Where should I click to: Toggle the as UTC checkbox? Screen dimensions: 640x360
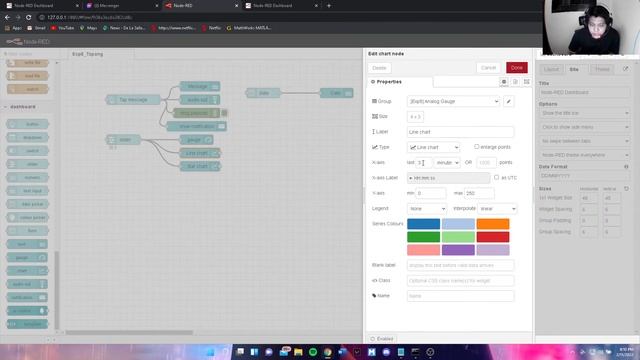(496, 178)
